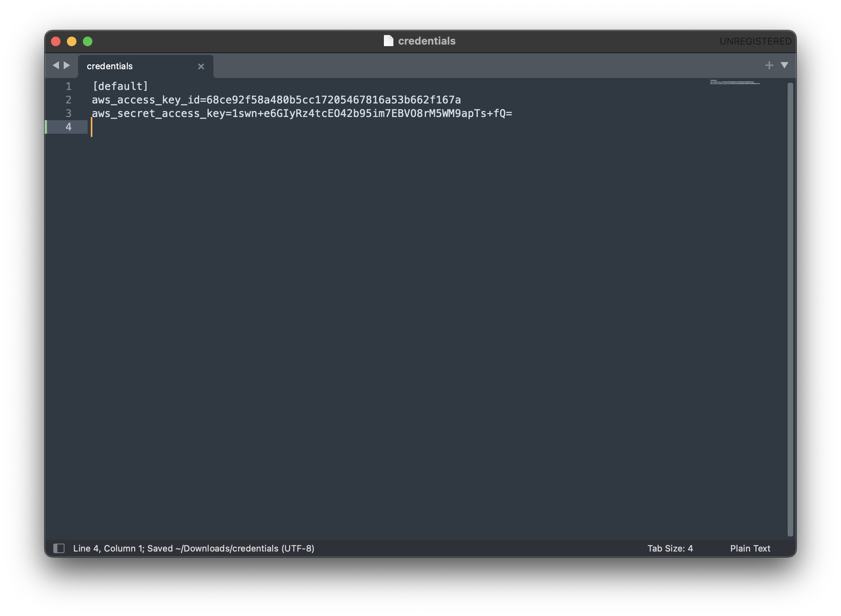
Task: Open the Plain Text syntax selector
Action: tap(750, 548)
